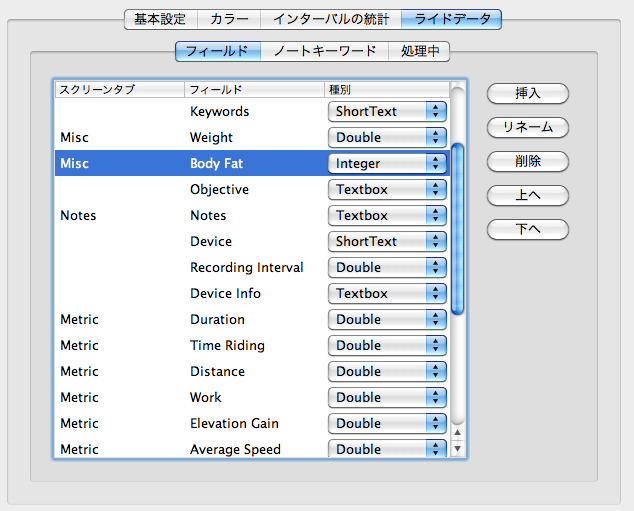The height and width of the screenshot is (511, 634).
Task: Click the 挿入 button
Action: point(528,93)
